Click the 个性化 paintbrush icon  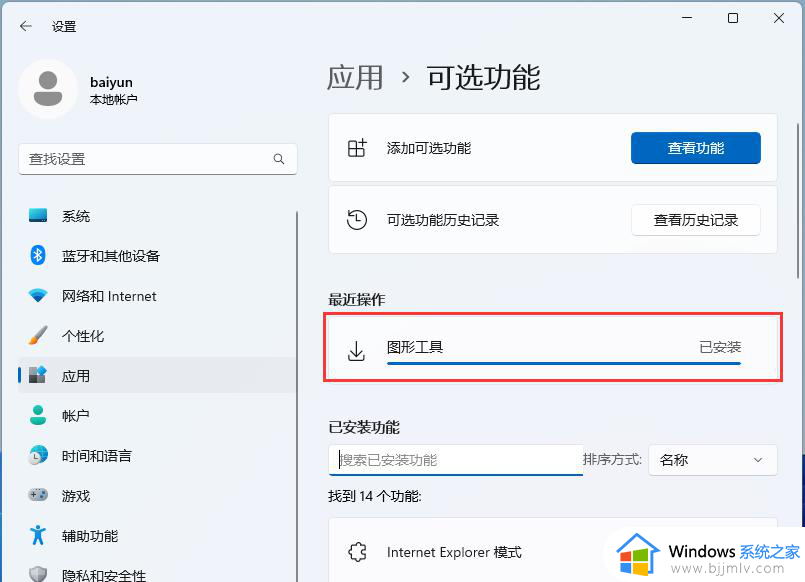tap(38, 335)
